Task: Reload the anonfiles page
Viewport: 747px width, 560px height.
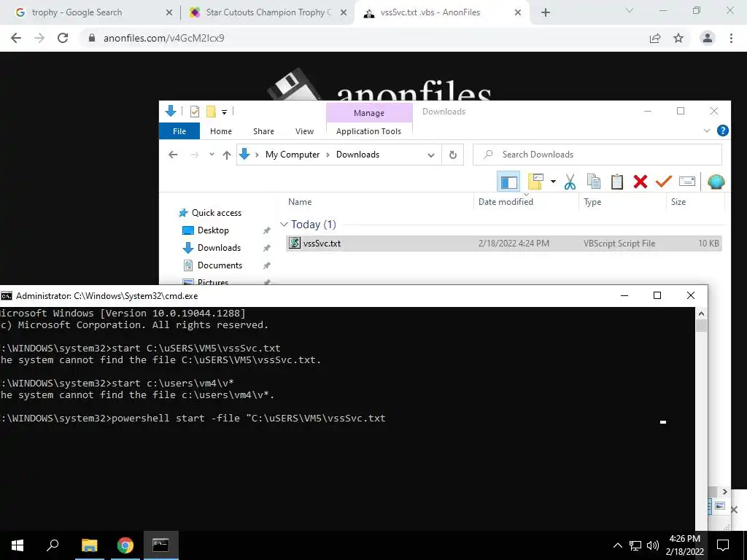Action: 63,38
